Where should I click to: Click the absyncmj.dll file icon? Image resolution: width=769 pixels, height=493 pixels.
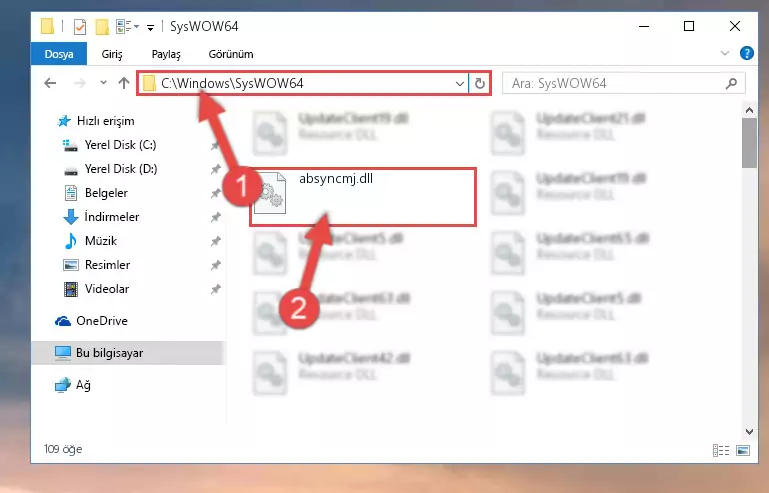(x=270, y=193)
